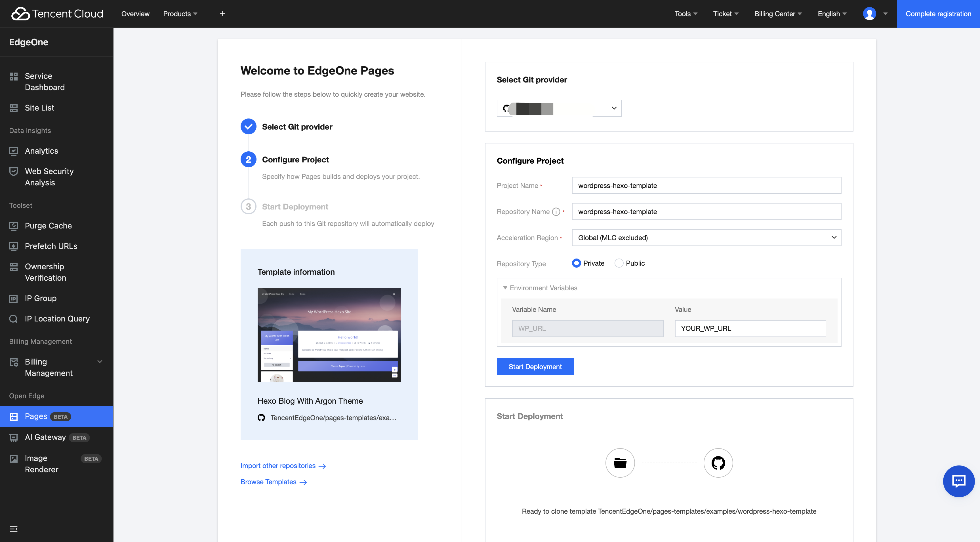Viewport: 980px width, 542px height.
Task: Open the Git provider account dropdown
Action: (x=559, y=108)
